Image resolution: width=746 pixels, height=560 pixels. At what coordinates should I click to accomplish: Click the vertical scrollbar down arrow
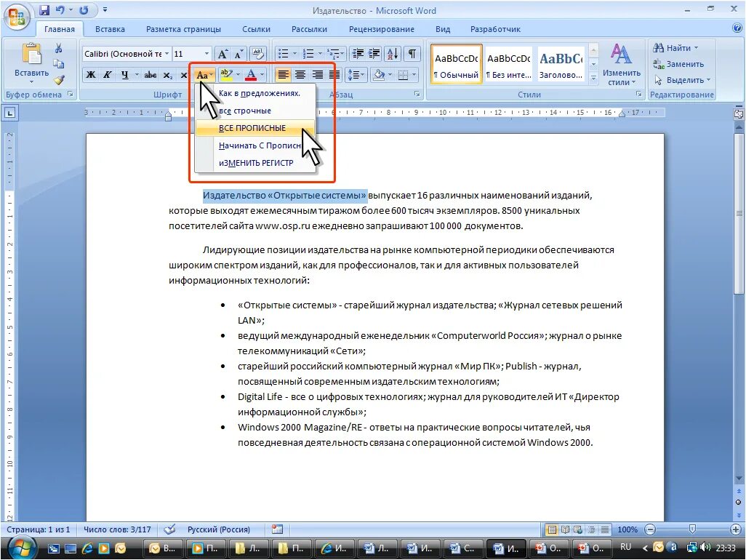point(739,478)
